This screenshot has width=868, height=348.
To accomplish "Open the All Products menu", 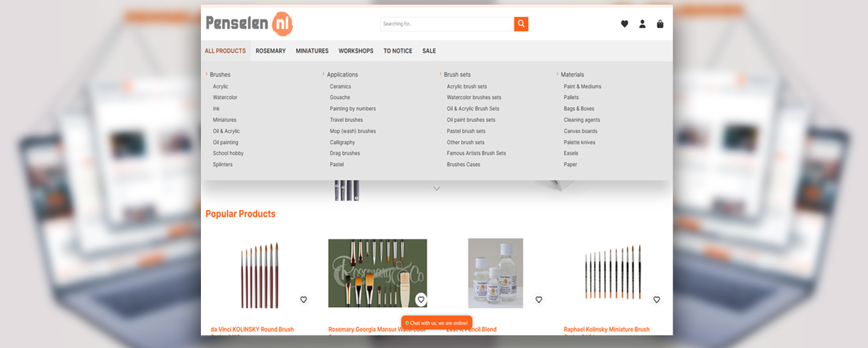I will click(x=225, y=51).
